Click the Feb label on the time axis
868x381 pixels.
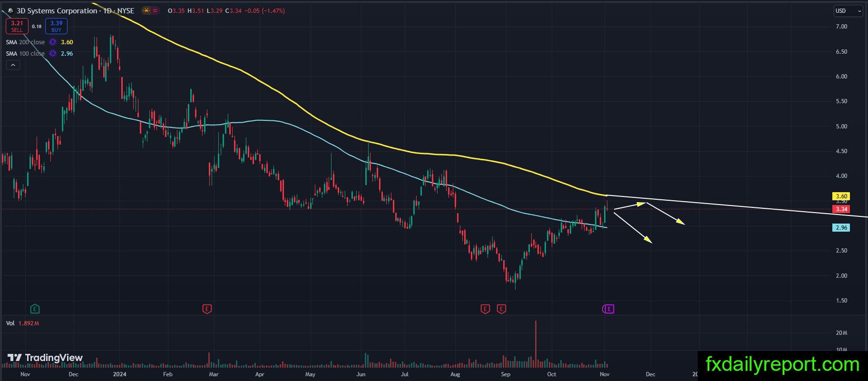[167, 374]
